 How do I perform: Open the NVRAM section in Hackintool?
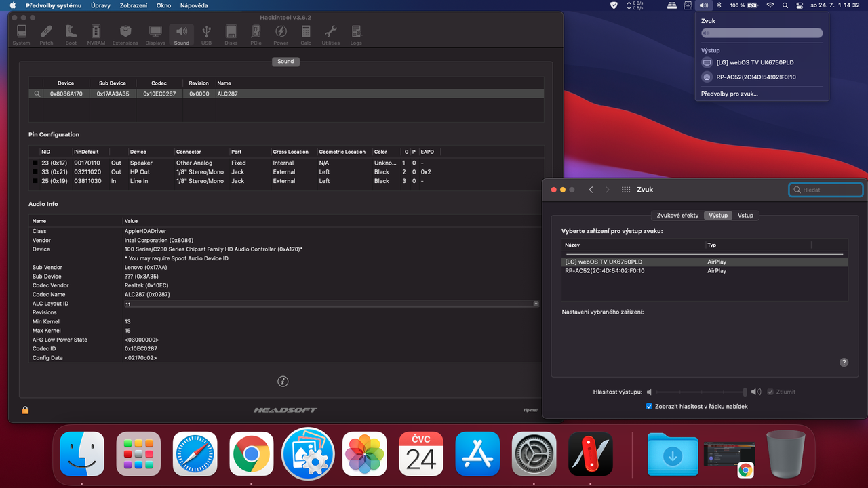[96, 35]
